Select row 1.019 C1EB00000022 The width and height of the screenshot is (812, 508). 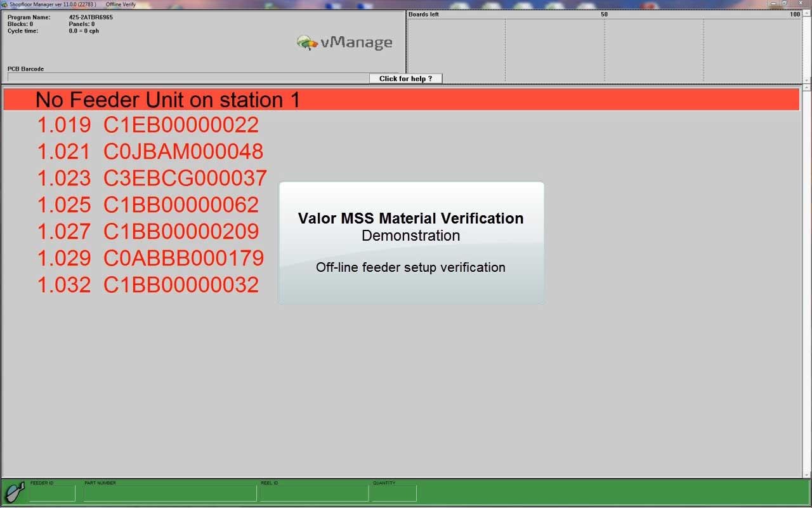148,125
